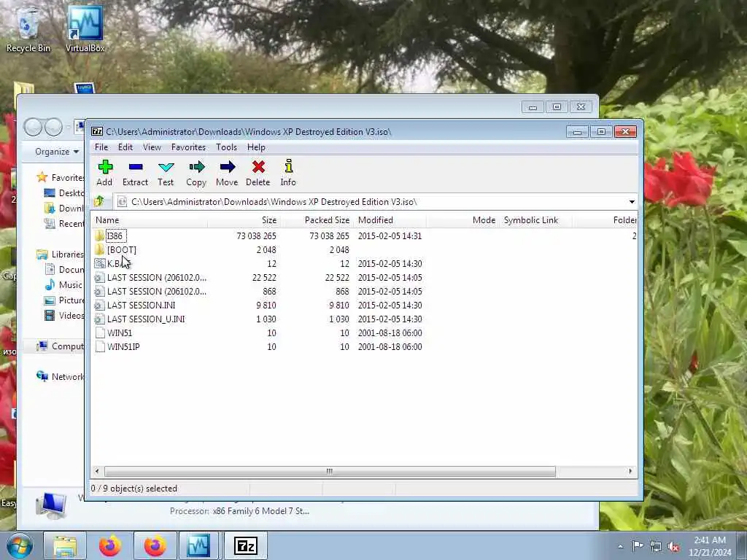Image resolution: width=747 pixels, height=560 pixels.
Task: Open the File menu
Action: click(x=101, y=147)
